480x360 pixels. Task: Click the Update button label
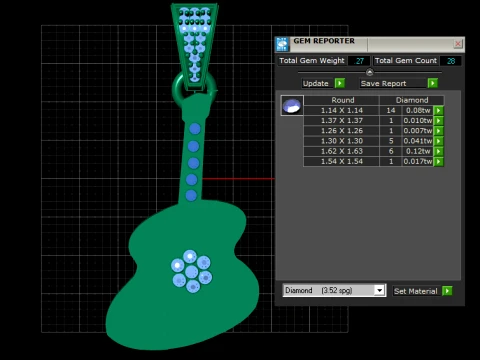(x=316, y=83)
